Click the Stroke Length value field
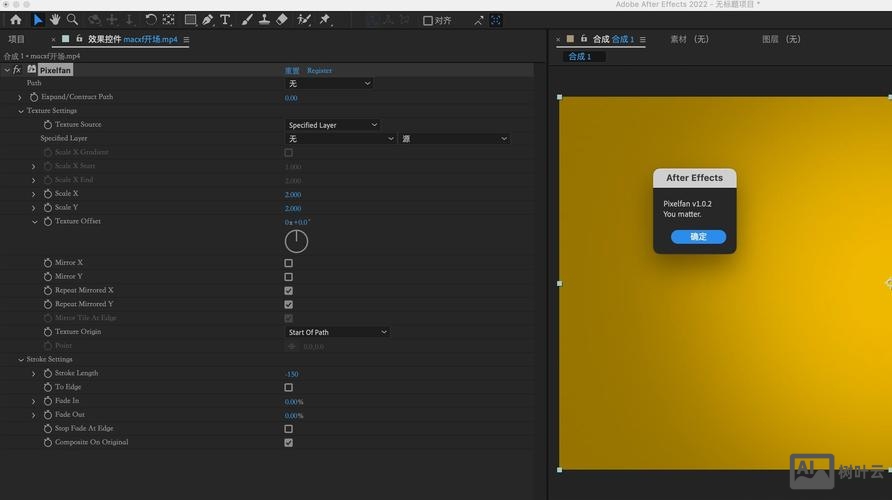Screen dimensions: 892x500 click(x=292, y=374)
